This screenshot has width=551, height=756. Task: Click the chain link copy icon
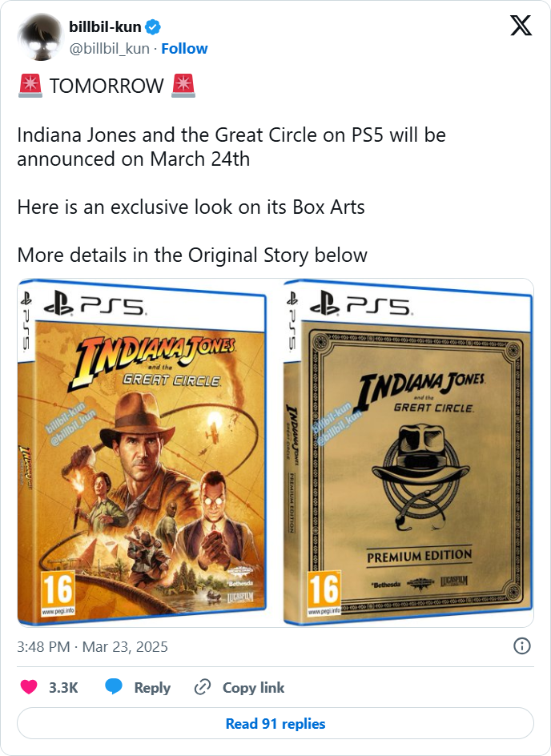pos(203,687)
